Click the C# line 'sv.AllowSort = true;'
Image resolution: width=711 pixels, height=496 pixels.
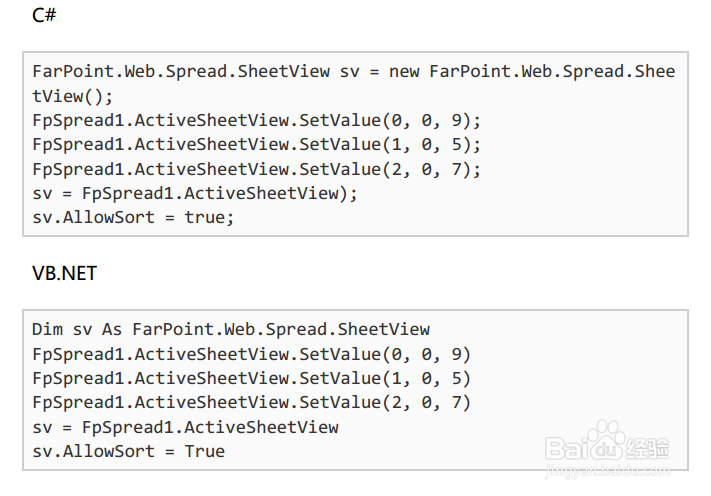[133, 218]
